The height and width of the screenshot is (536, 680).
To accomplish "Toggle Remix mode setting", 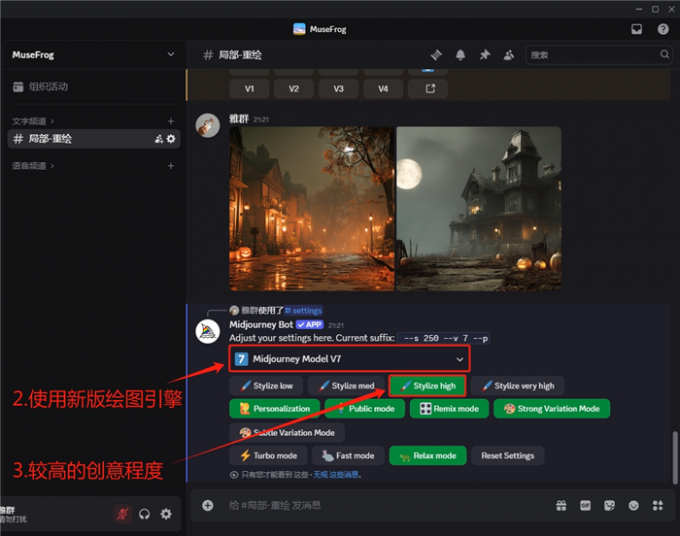I will (449, 409).
